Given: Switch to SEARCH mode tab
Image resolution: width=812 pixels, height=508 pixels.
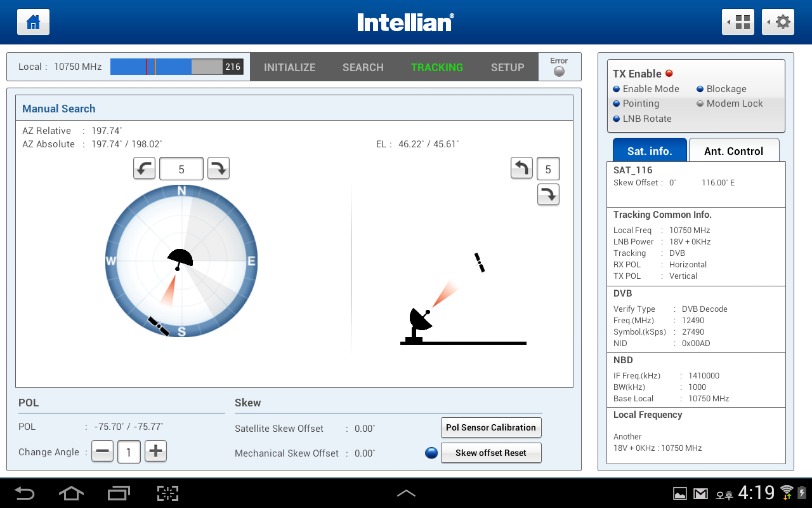Looking at the screenshot, I should pos(363,67).
